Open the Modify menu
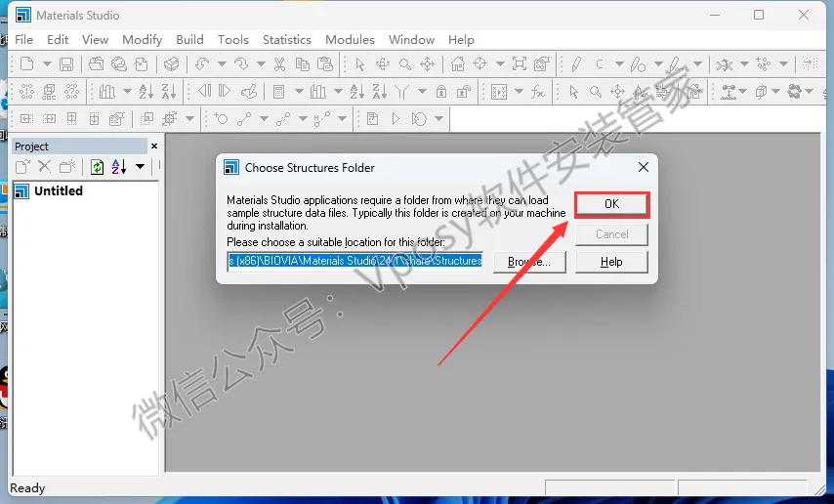Screen dimensions: 834x504 click(x=142, y=40)
